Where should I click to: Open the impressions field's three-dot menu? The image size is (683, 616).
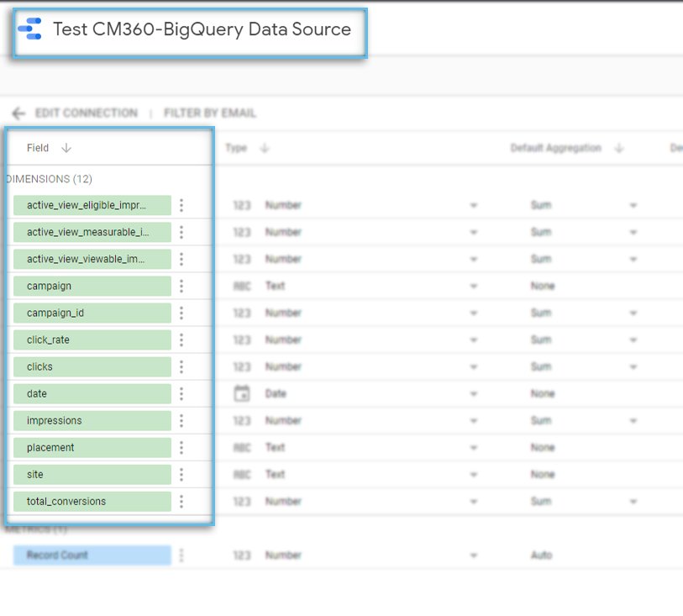coord(181,421)
